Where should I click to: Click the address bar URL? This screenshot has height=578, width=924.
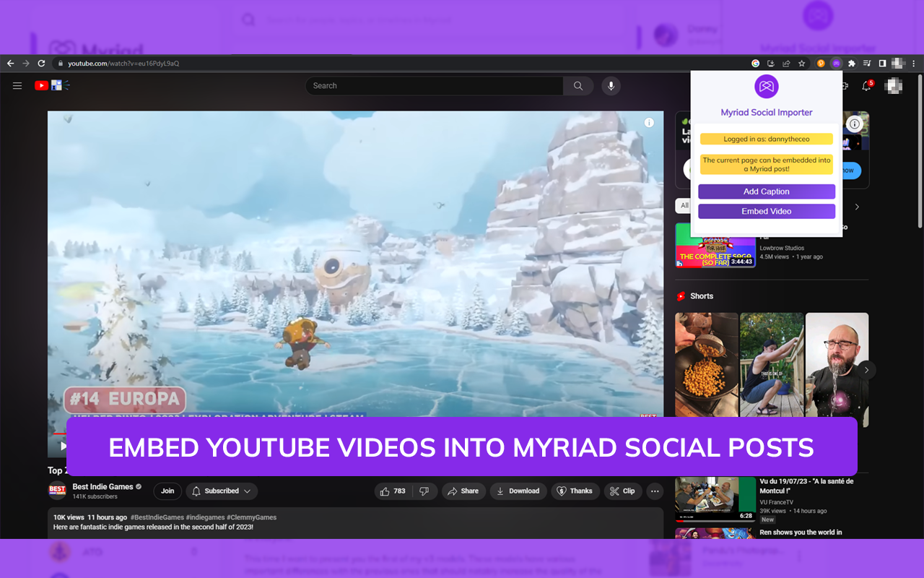[123, 64]
